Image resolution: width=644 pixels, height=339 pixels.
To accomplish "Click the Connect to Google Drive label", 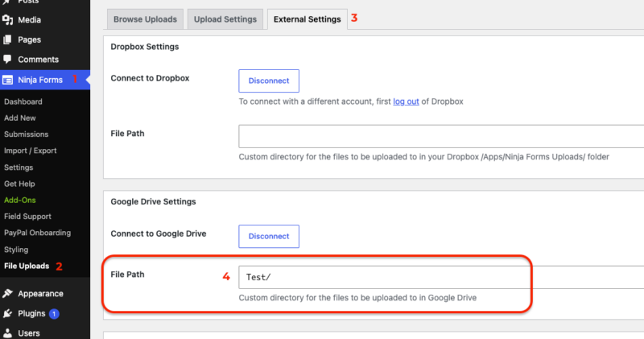I will (x=158, y=234).
